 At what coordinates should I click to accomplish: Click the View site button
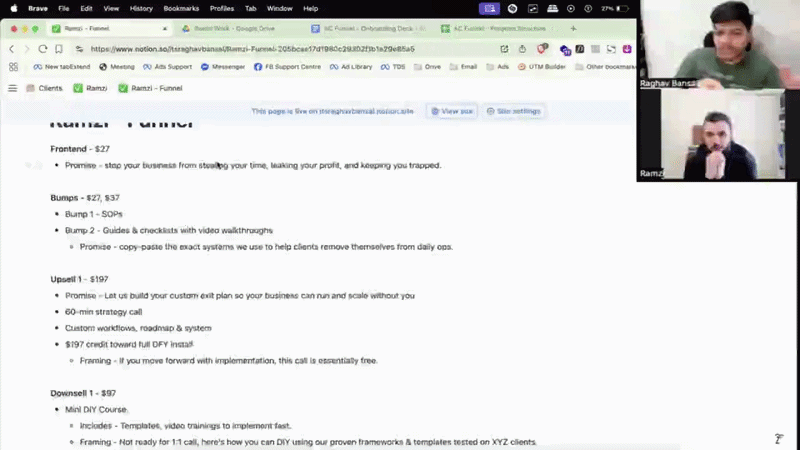[x=452, y=111]
